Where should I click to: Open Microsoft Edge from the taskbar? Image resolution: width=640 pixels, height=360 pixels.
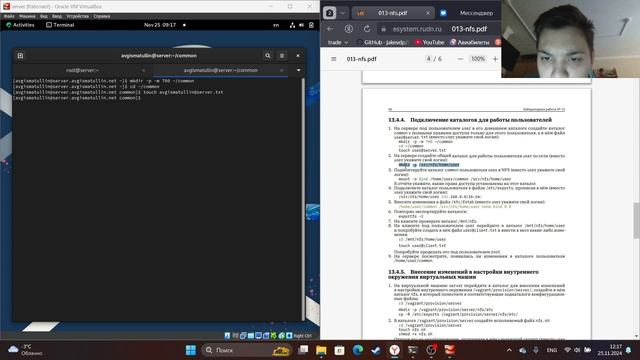358,350
